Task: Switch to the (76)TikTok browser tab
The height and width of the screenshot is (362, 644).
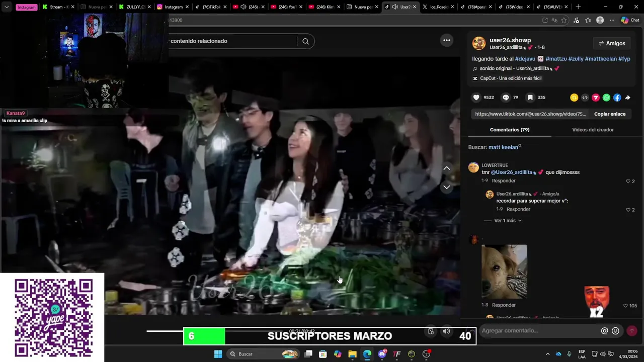Action: click(x=210, y=7)
